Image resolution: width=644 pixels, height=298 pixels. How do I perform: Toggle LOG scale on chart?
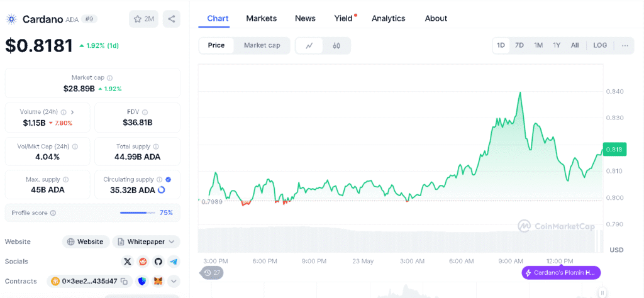599,45
